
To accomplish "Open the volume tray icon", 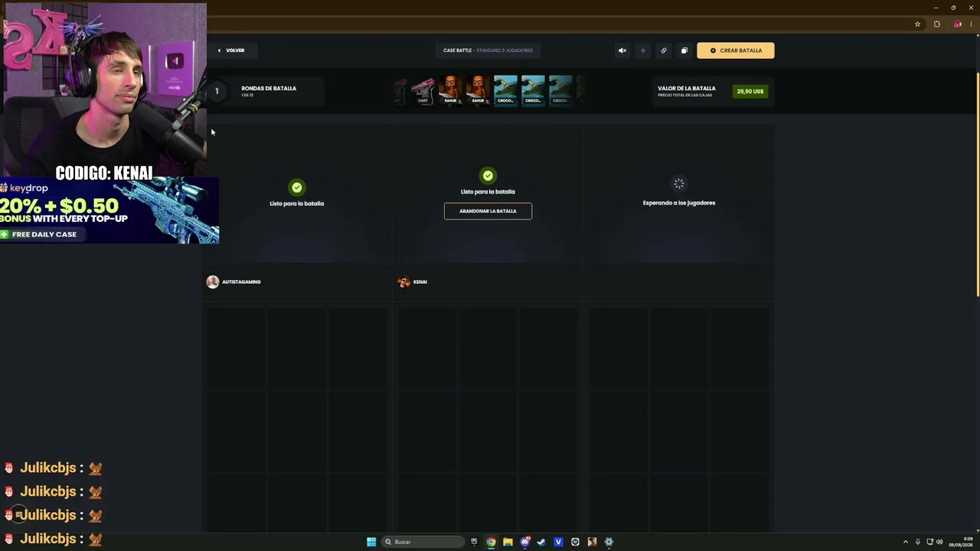I will click(939, 542).
